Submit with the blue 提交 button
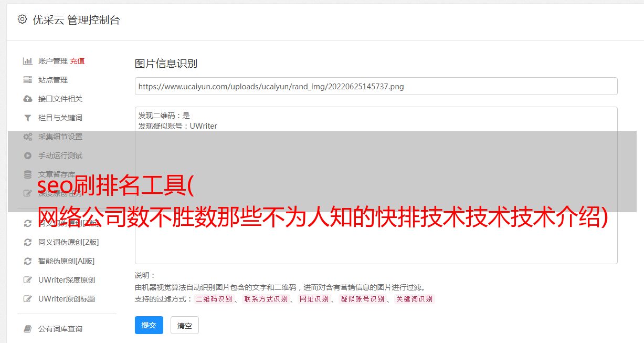Screen dimensions: 644x343 (149, 325)
